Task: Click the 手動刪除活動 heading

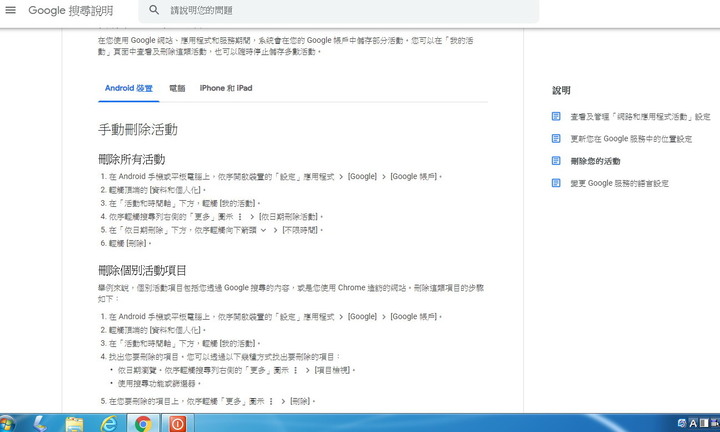Action: point(138,130)
